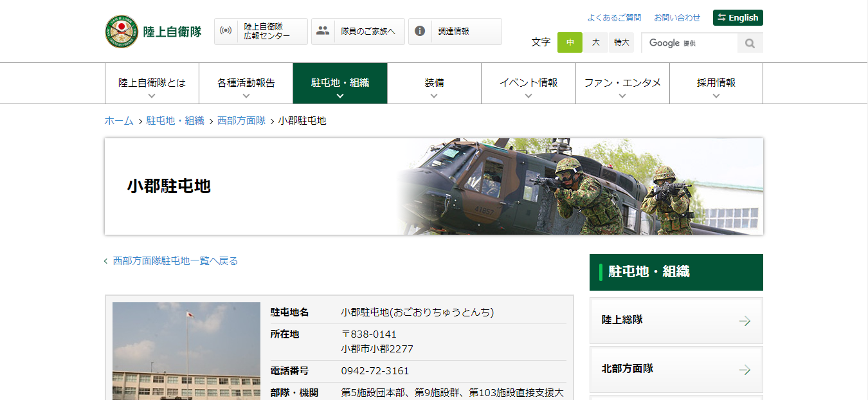Expand the 駐屯地・組織 menu
The image size is (868, 400).
pos(340,84)
